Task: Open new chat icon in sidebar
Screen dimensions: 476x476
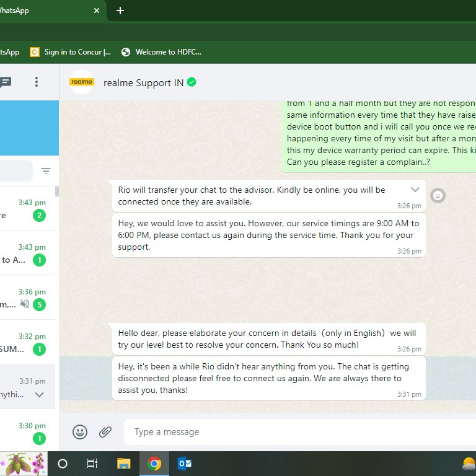Action: click(x=5, y=82)
